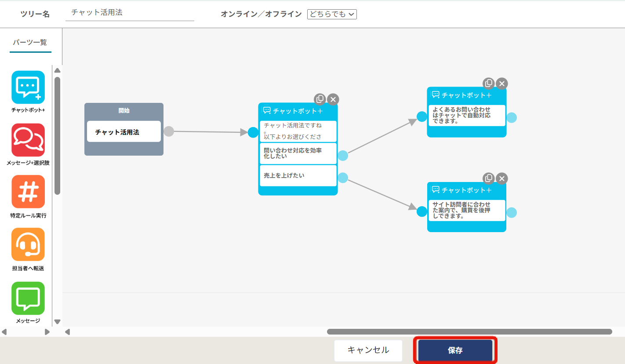Copy the center チャットボット+ node
The image size is (625, 364).
pos(320,99)
